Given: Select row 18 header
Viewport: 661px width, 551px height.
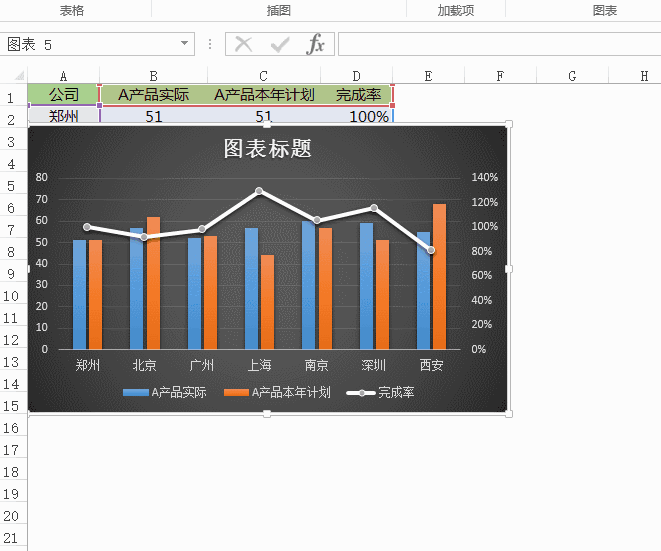Looking at the screenshot, I should tap(12, 472).
